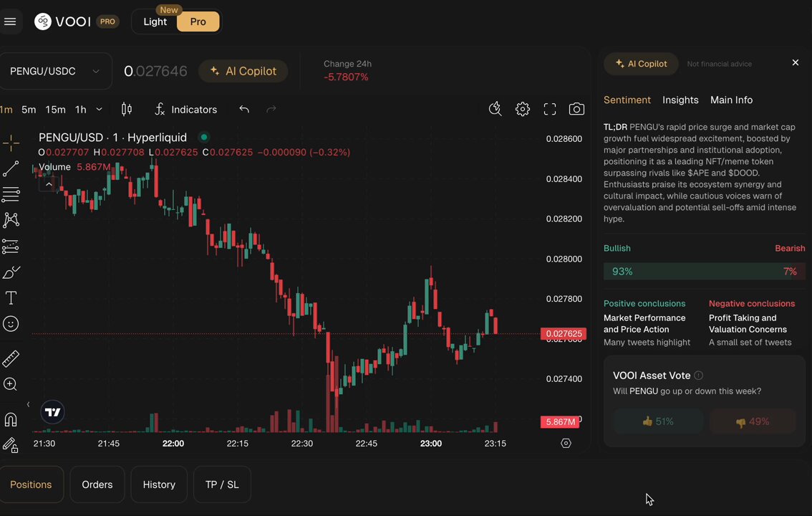Open Positive conclusions section
This screenshot has height=516, width=812.
pyautogui.click(x=644, y=304)
